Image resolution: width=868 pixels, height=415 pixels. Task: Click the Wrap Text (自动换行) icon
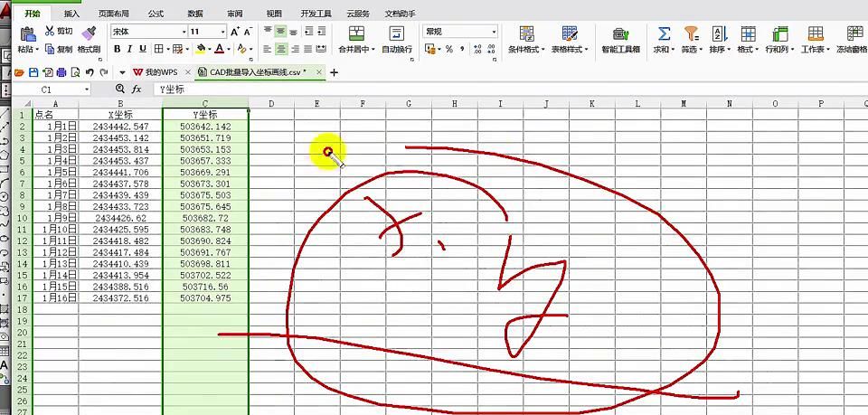(396, 33)
